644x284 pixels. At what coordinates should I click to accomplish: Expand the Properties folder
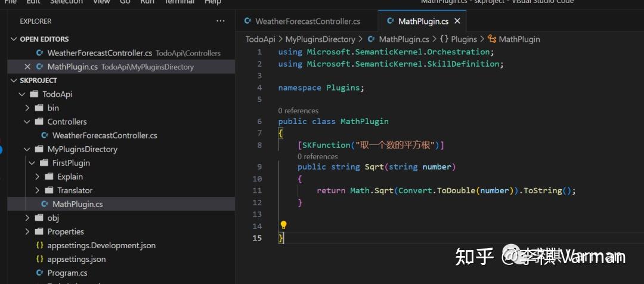[x=27, y=231]
